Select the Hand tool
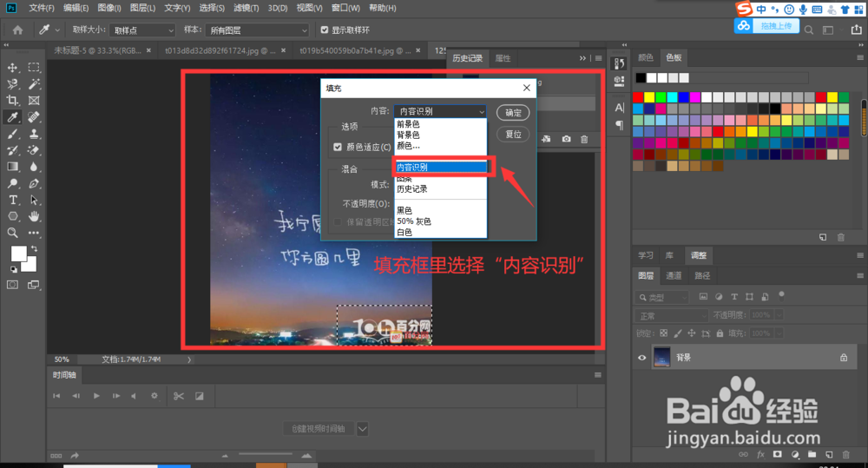 34,216
